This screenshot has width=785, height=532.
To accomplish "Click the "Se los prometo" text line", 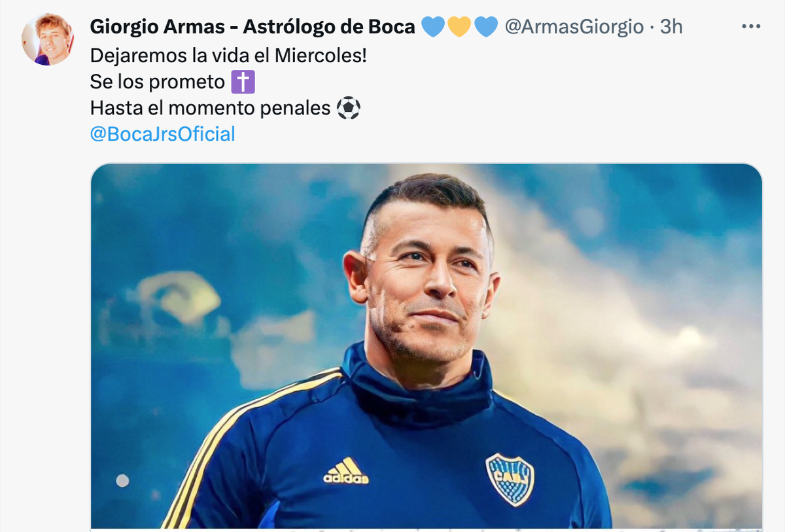I will (x=157, y=82).
